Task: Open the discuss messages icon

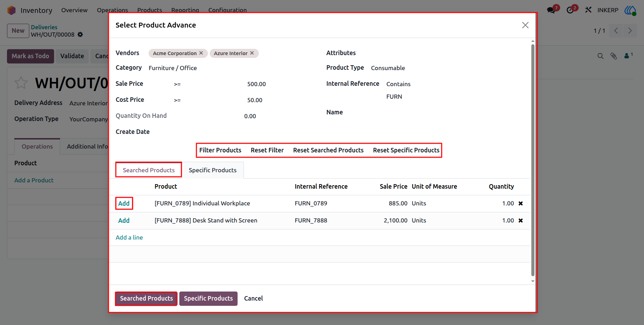Action: [551, 10]
